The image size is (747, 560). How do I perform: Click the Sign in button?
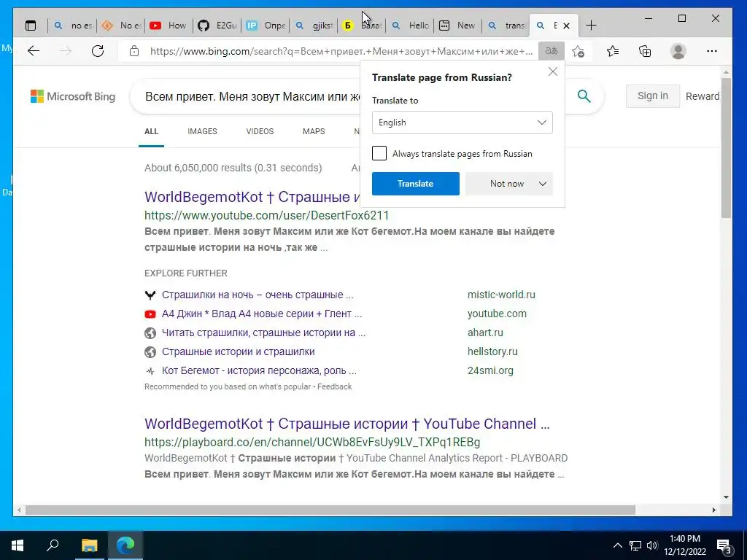(653, 96)
